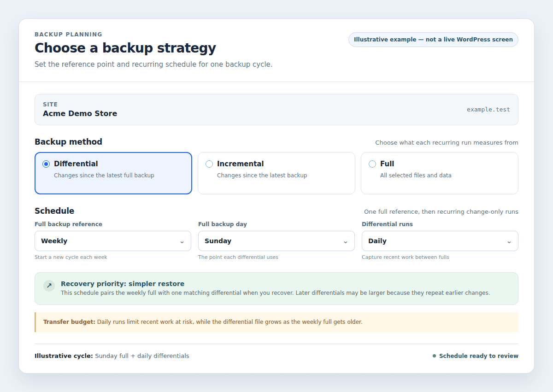Click the Schedule section heading
Image resolution: width=553 pixels, height=392 pixels.
point(54,211)
